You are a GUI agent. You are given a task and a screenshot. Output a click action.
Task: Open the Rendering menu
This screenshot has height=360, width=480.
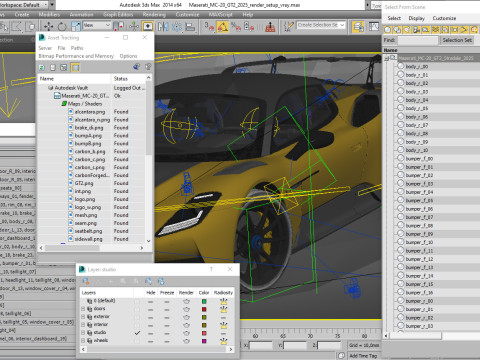point(154,15)
